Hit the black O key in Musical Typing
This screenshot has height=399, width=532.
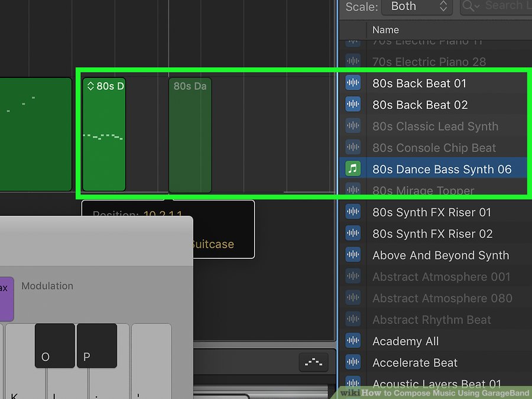point(54,345)
